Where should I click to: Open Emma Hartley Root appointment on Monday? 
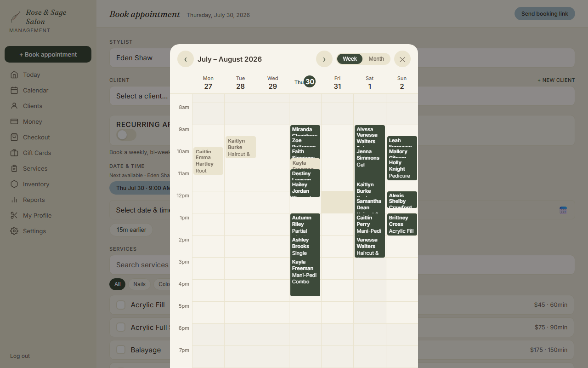(208, 164)
